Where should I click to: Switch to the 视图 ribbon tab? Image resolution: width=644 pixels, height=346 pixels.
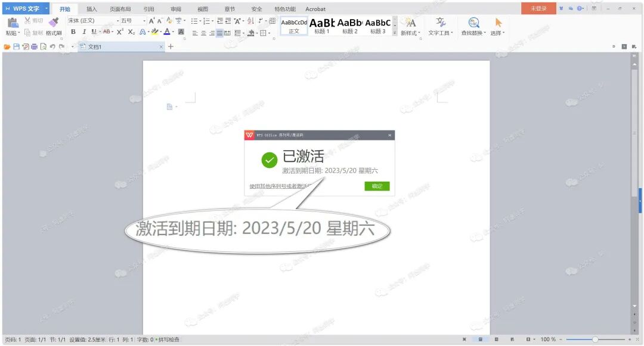pos(203,8)
